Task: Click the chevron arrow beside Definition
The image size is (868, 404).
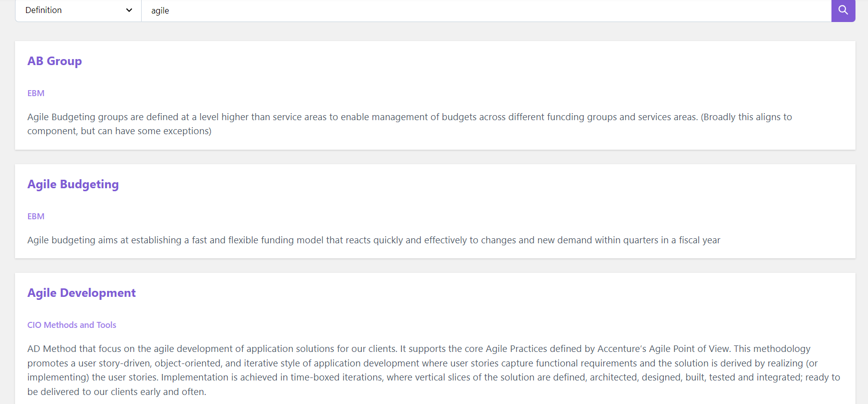Action: tap(129, 10)
